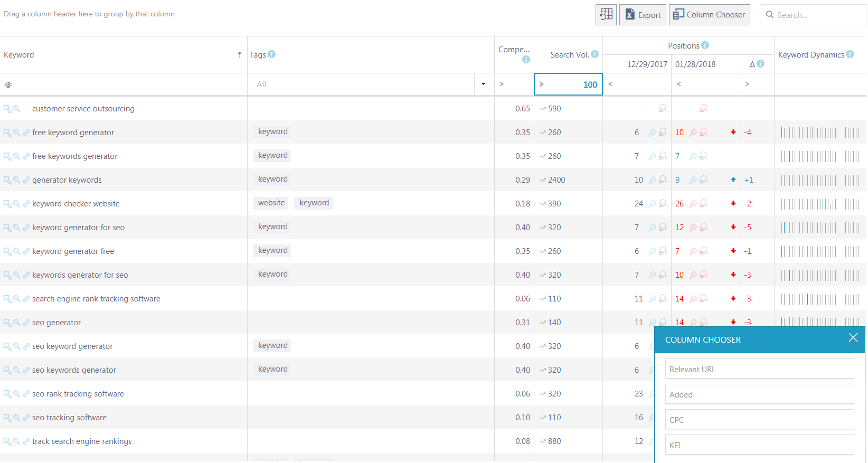Image resolution: width=868 pixels, height=463 pixels.
Task: Click magnifier icon for free keywords generator
Action: tap(17, 156)
